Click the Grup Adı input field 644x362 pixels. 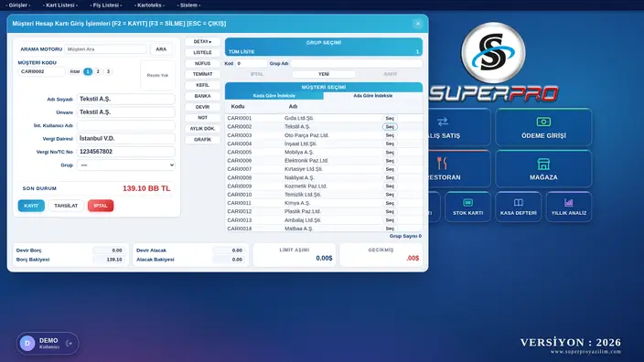(x=357, y=64)
